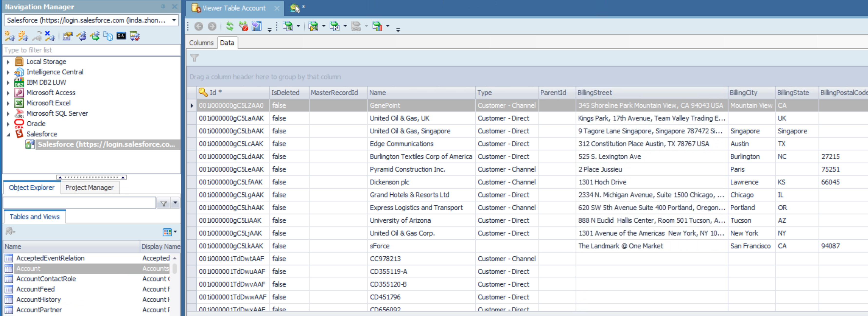The width and height of the screenshot is (868, 316).
Task: Open the C:\ command prompt icon
Action: tap(121, 36)
